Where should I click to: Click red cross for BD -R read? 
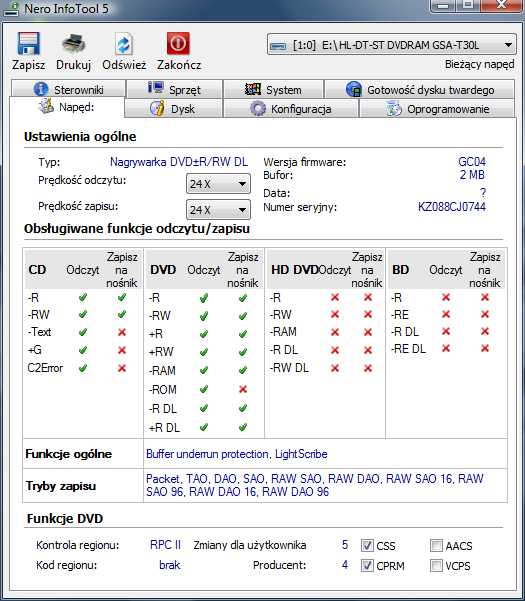point(446,297)
